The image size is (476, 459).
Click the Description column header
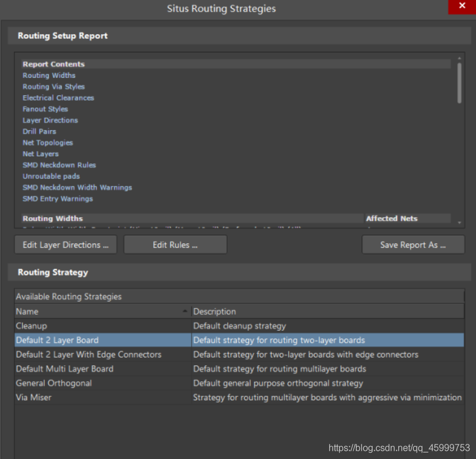coord(327,311)
